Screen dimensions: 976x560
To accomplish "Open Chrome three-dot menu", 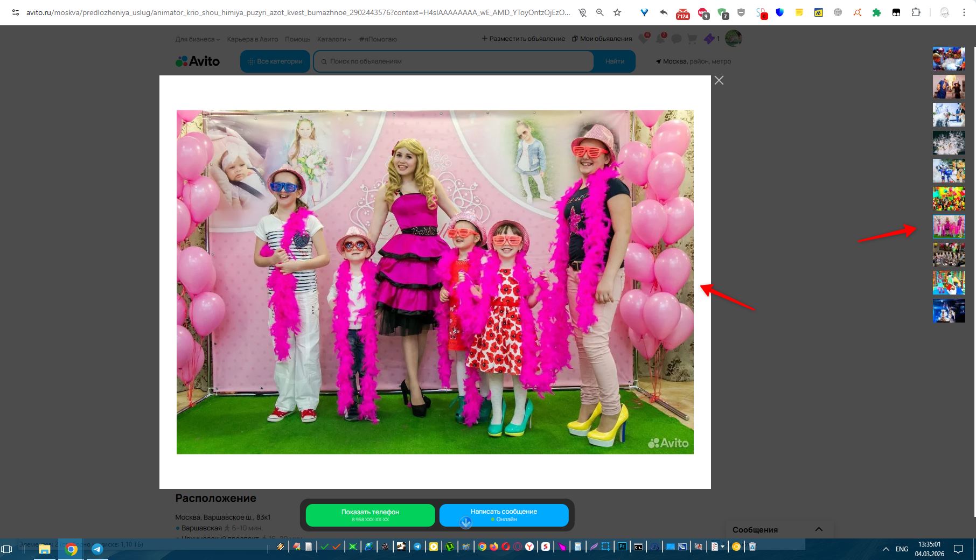I will pos(964,12).
